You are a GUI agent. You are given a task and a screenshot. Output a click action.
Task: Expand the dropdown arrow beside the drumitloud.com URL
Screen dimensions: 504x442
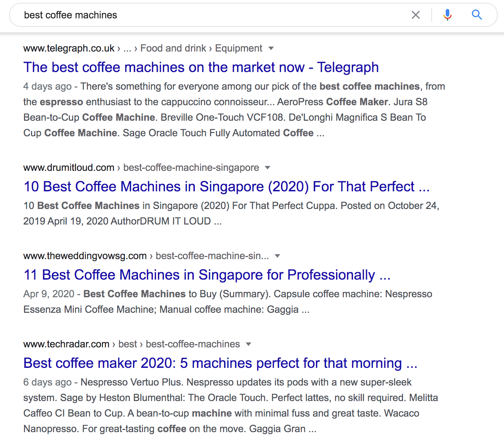point(268,168)
